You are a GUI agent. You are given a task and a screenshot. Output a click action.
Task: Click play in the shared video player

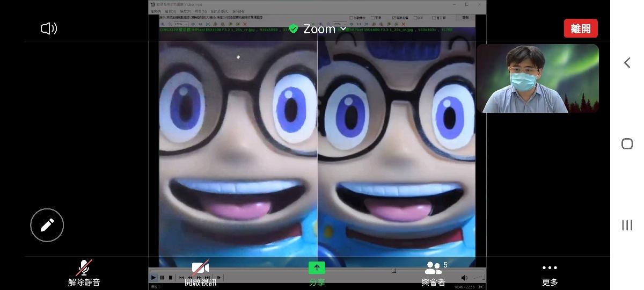click(x=153, y=278)
